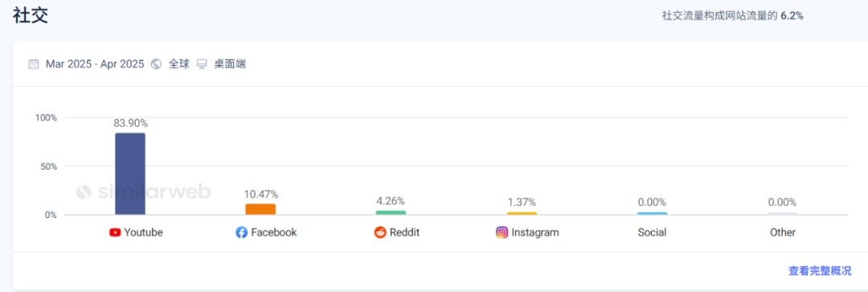Select the Other axis label
Screen dimensions: 868x292
point(782,232)
